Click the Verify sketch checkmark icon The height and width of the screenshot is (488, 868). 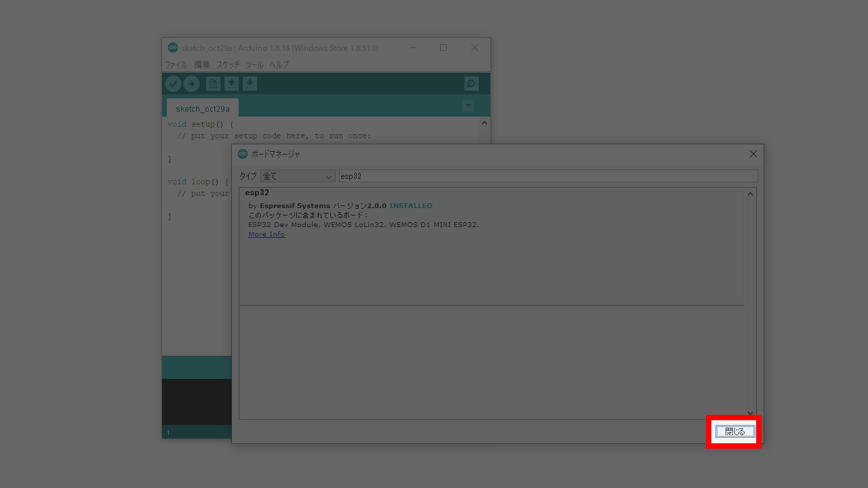[173, 84]
